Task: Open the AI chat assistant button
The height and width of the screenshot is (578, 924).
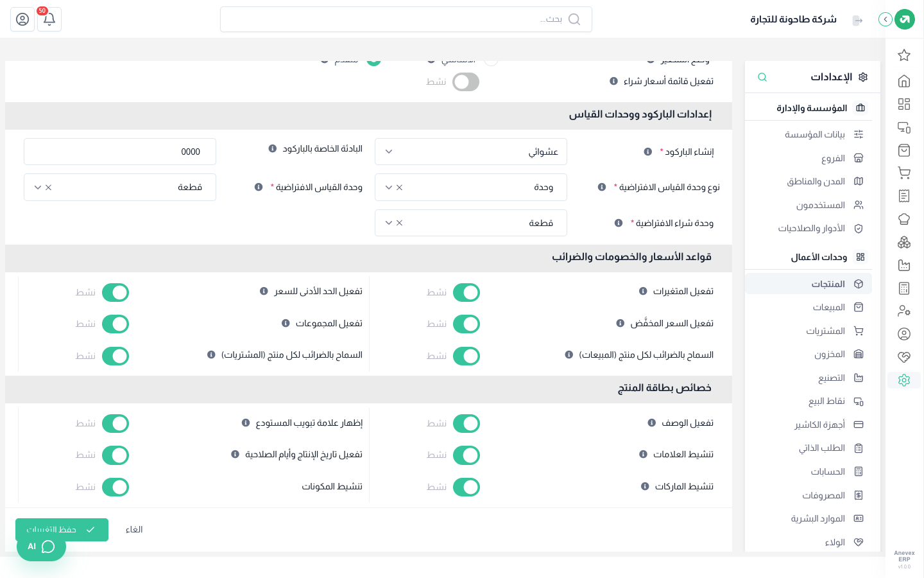Action: point(41,547)
